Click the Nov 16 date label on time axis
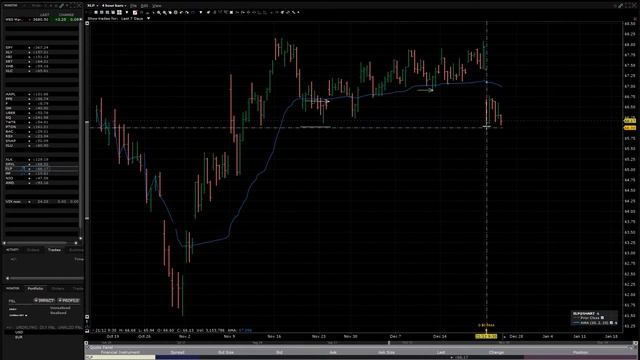Image resolution: width=640 pixels, height=360 pixels. (x=274, y=336)
